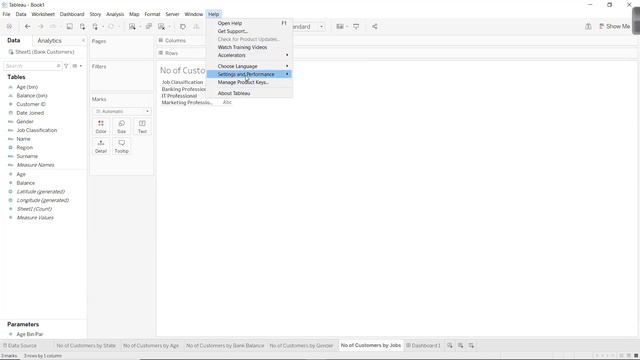This screenshot has width=640, height=360.
Task: Switch to the Analytics tab
Action: click(49, 40)
